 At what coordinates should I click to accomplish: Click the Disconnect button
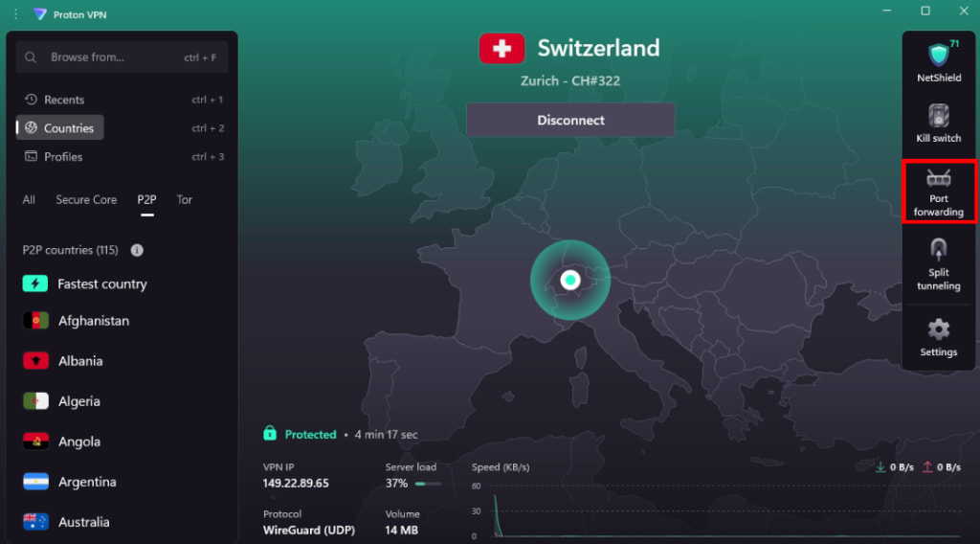click(570, 120)
